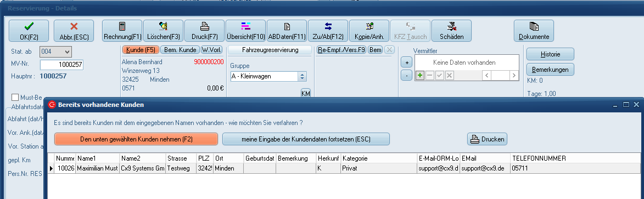Click the MV-Nr. field with 1000257

tap(61, 65)
